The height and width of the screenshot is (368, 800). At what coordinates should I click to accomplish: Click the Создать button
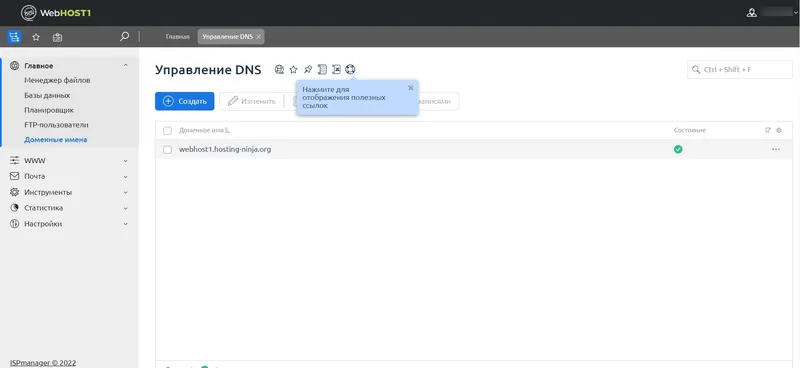point(185,101)
